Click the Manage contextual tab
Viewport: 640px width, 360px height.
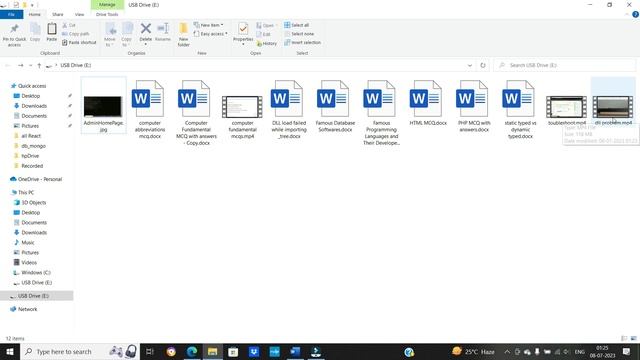pyautogui.click(x=107, y=4)
